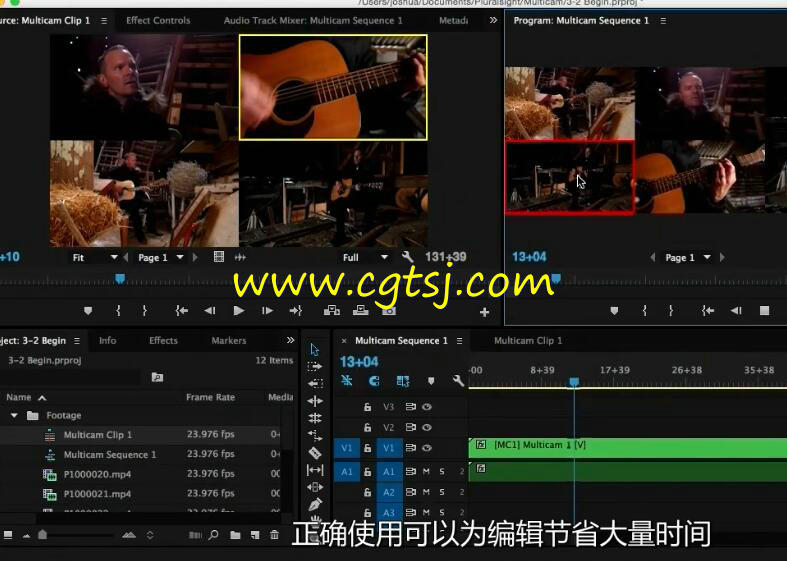Viewport: 787px width, 561px height.
Task: Toggle nest sequences insert mode
Action: [x=347, y=381]
